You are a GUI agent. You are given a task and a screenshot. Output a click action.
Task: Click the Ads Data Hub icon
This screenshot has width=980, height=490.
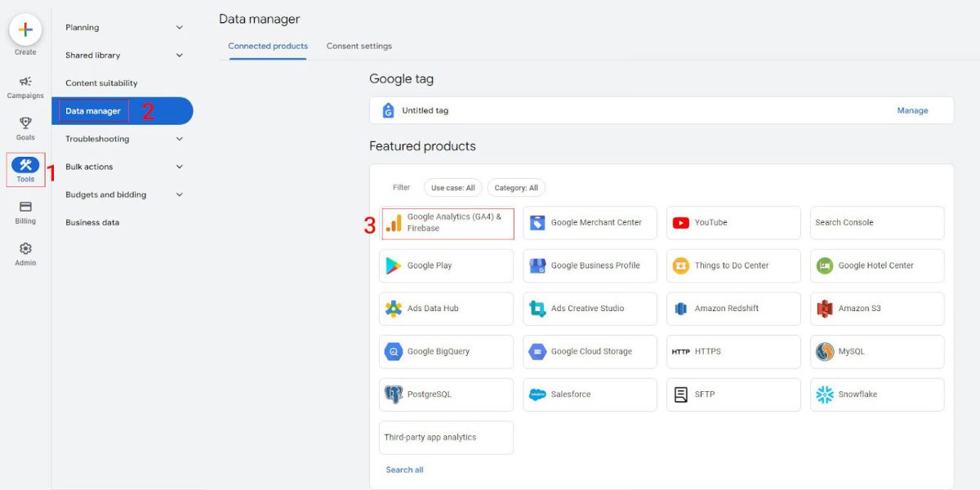394,309
